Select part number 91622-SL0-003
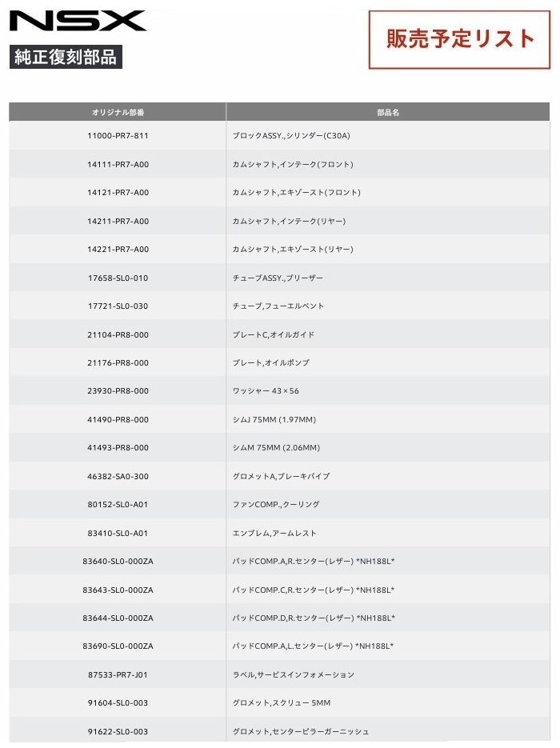Image resolution: width=560 pixels, height=748 pixels. (x=118, y=731)
